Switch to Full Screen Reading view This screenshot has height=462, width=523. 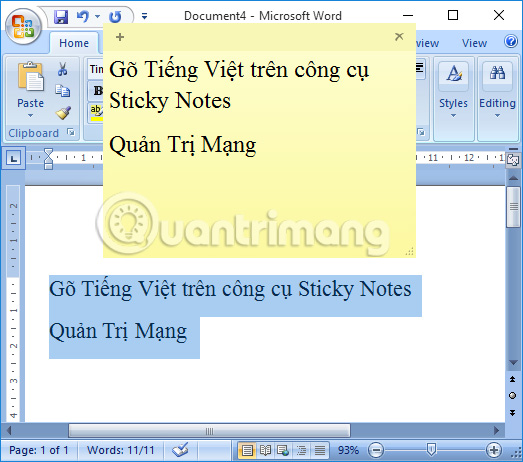coord(266,451)
